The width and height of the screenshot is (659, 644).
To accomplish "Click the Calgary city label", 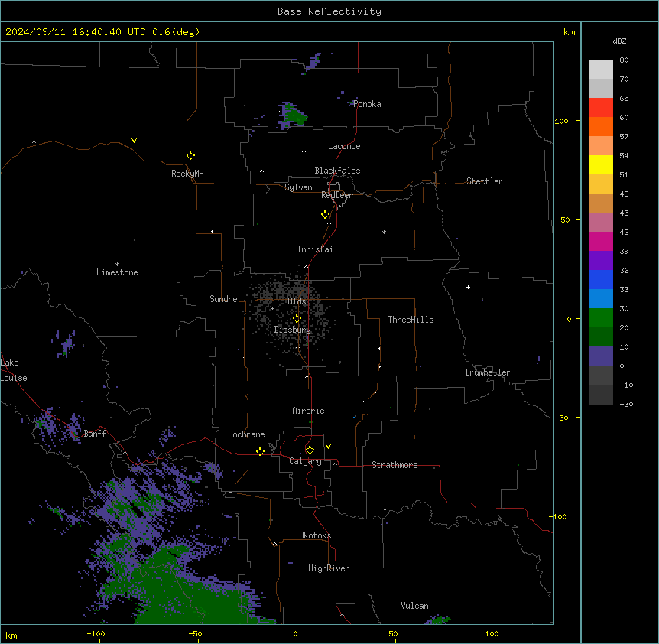I will (x=306, y=461).
